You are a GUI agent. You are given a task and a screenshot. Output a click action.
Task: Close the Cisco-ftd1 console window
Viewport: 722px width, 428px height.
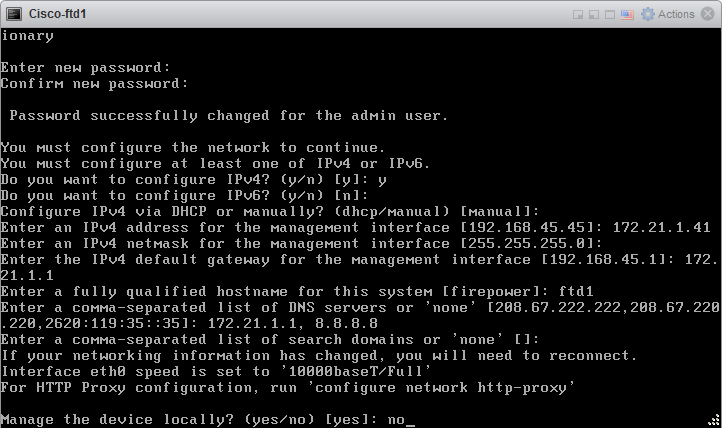click(x=707, y=14)
